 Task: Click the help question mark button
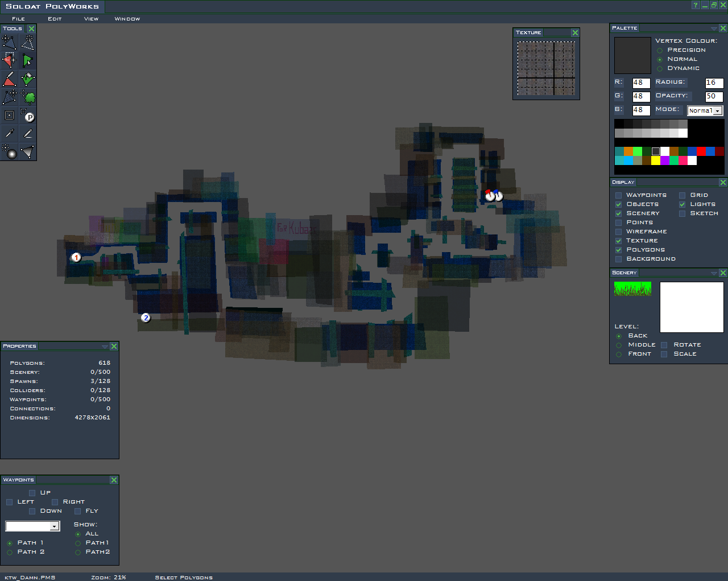pyautogui.click(x=696, y=5)
